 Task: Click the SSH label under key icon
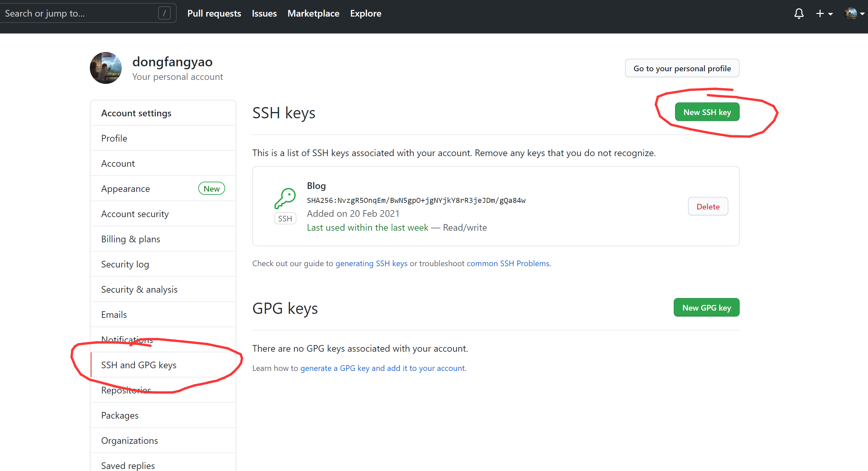(285, 219)
